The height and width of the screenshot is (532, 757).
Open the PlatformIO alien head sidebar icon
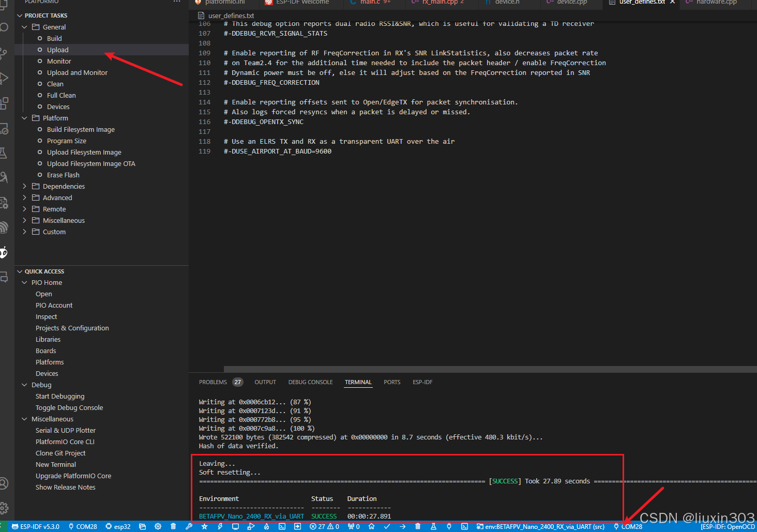tap(4, 252)
